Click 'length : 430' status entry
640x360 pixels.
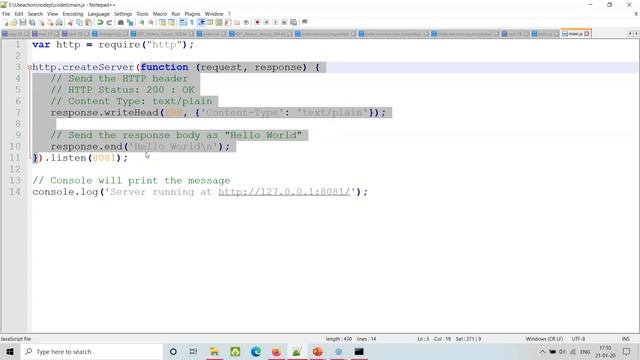[339, 339]
